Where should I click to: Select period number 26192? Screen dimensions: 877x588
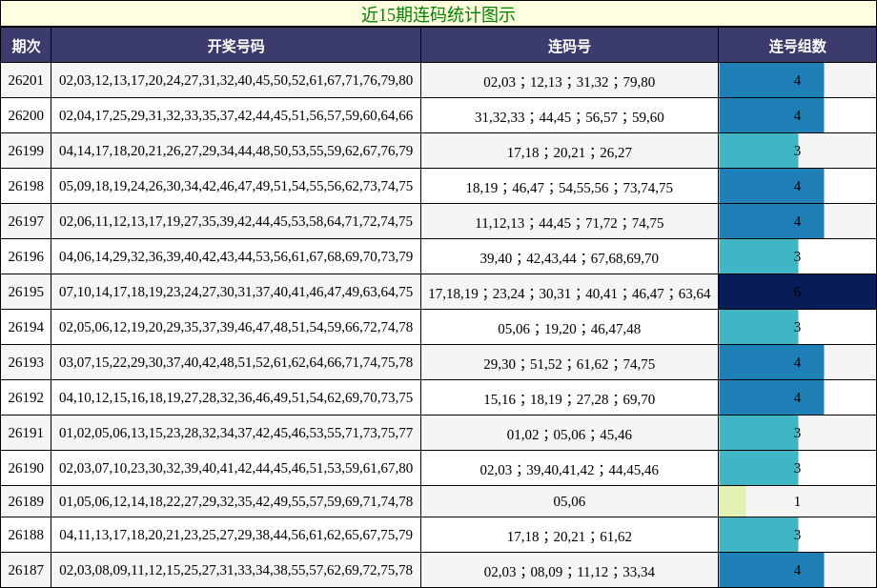pos(26,397)
